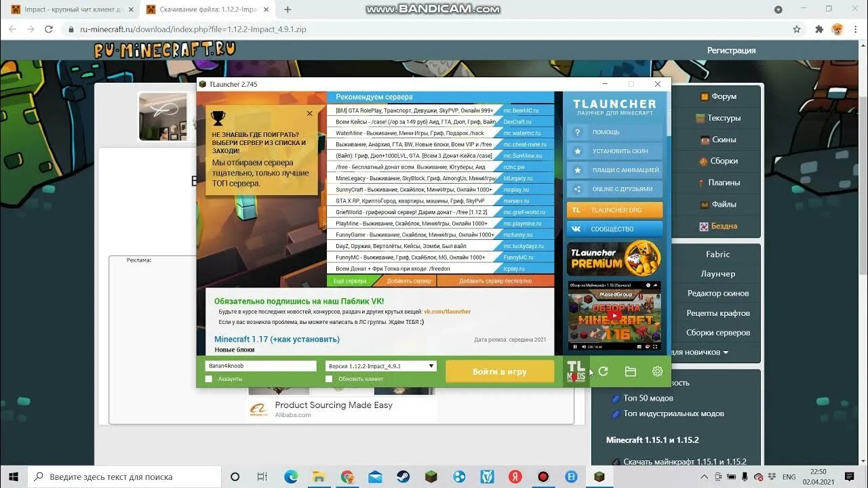This screenshot has width=868, height=488.
Task: Toggle the Обновить клиент checkbox
Action: pyautogui.click(x=329, y=379)
